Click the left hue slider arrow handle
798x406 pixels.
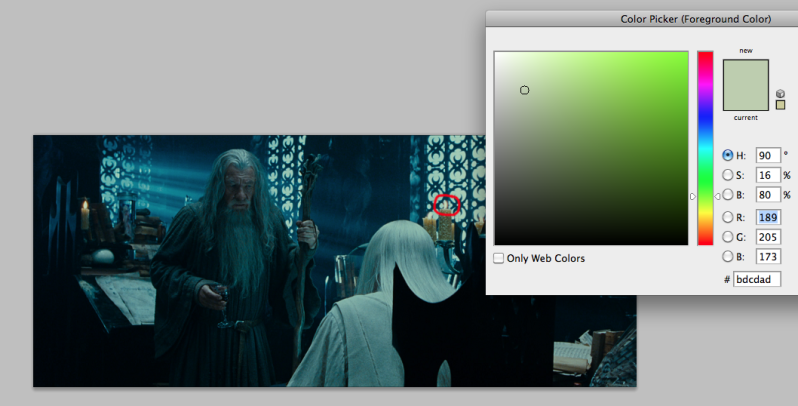point(693,196)
